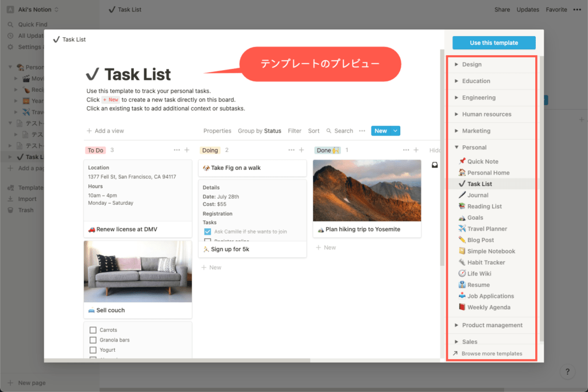Click Add a view
Screen dimensions: 588x392
point(106,131)
